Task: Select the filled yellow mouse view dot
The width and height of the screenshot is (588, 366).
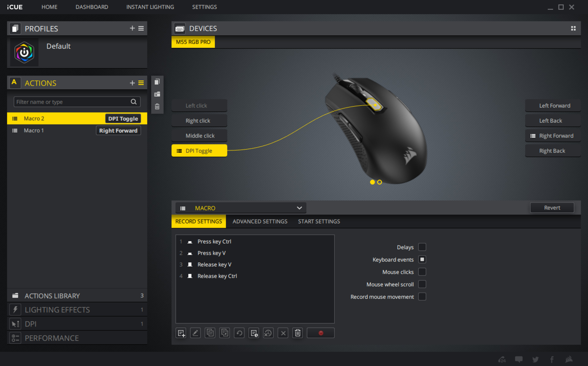Action: 372,182
